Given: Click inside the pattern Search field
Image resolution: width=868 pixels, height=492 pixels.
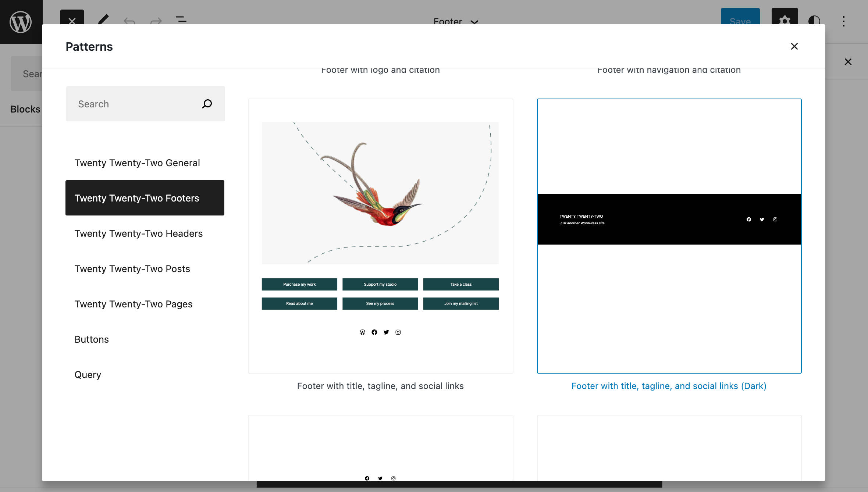Looking at the screenshot, I should [132, 104].
